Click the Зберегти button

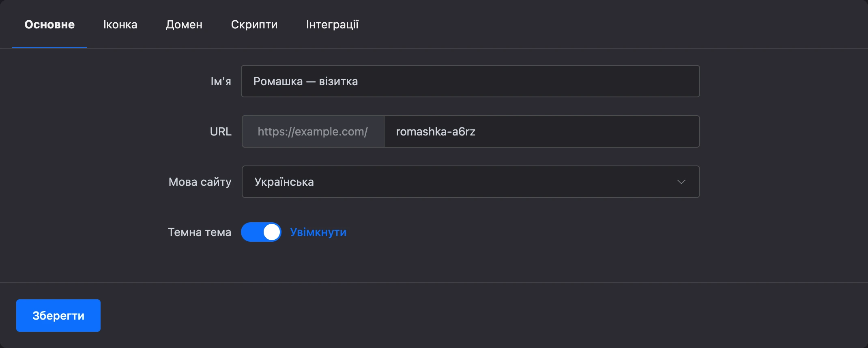point(58,316)
